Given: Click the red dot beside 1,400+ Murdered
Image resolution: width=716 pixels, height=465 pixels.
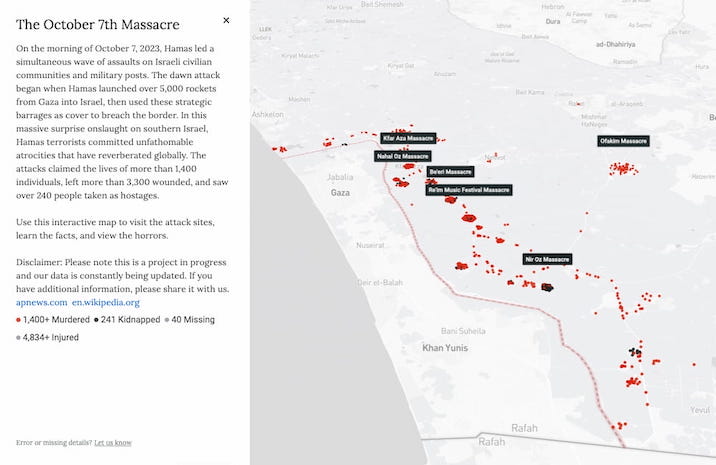Looking at the screenshot, I should (x=18, y=320).
